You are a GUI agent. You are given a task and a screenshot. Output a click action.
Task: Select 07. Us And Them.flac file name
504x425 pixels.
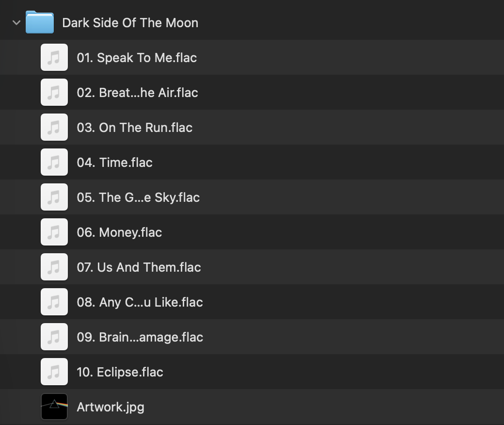[x=139, y=267]
